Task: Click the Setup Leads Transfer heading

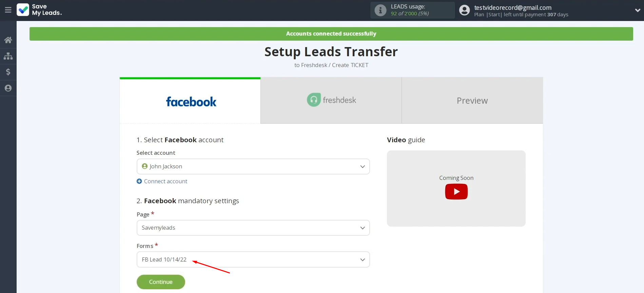Action: pyautogui.click(x=331, y=51)
